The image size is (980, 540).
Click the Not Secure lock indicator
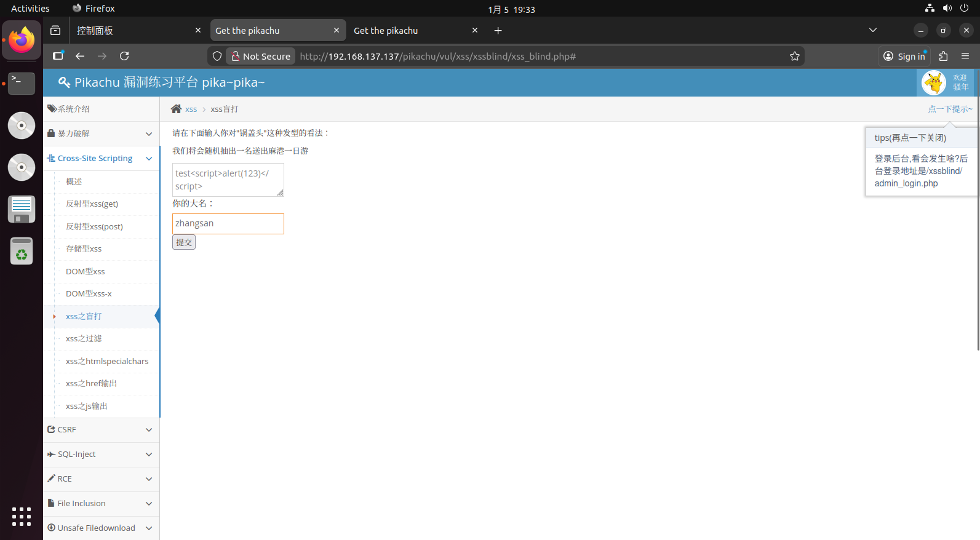pyautogui.click(x=260, y=56)
